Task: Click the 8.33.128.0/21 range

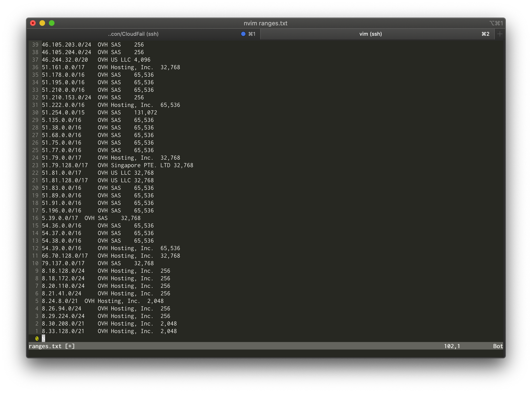Action: pos(63,331)
